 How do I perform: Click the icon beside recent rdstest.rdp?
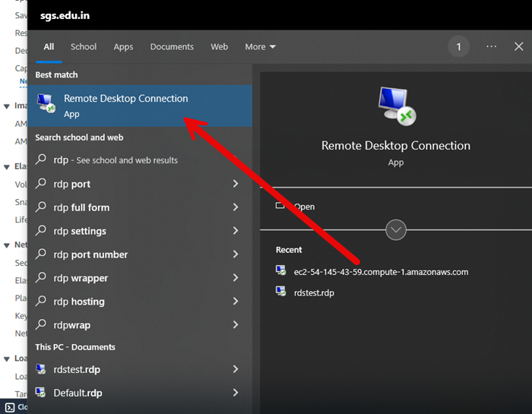pos(280,291)
